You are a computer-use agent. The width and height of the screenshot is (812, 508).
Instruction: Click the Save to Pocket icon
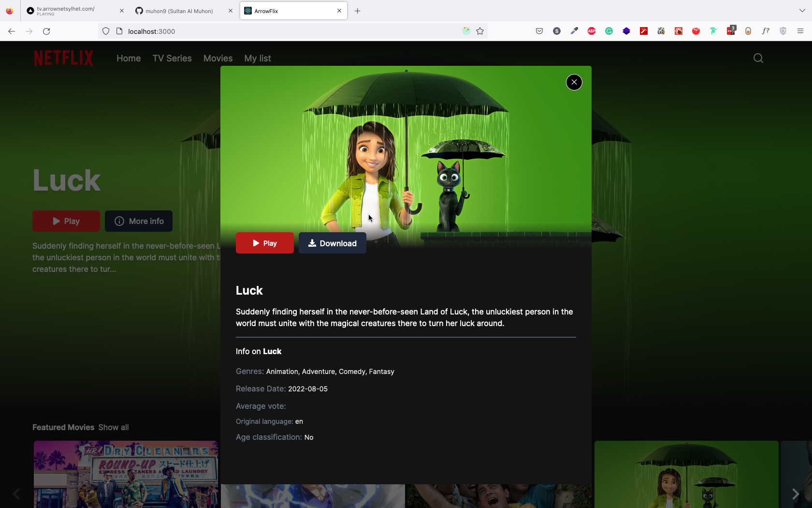click(539, 31)
